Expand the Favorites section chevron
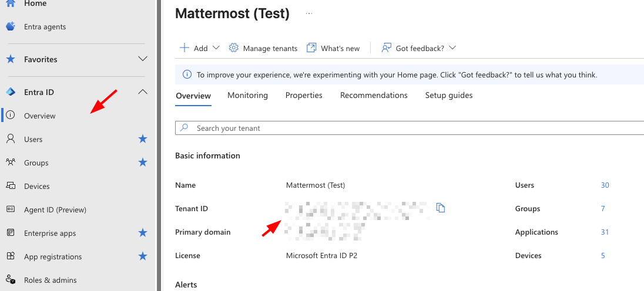Viewport: 644px width, 291px height. [x=142, y=59]
